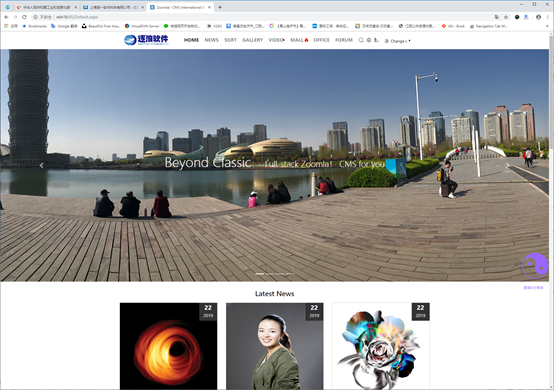Show previous carousel slide with left arrow
Image resolution: width=554 pixels, height=390 pixels.
click(41, 165)
